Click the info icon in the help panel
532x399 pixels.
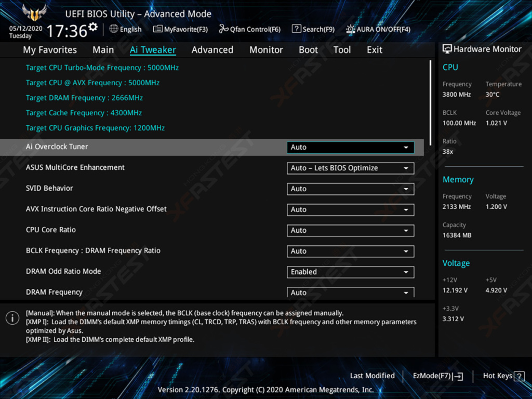click(x=12, y=318)
